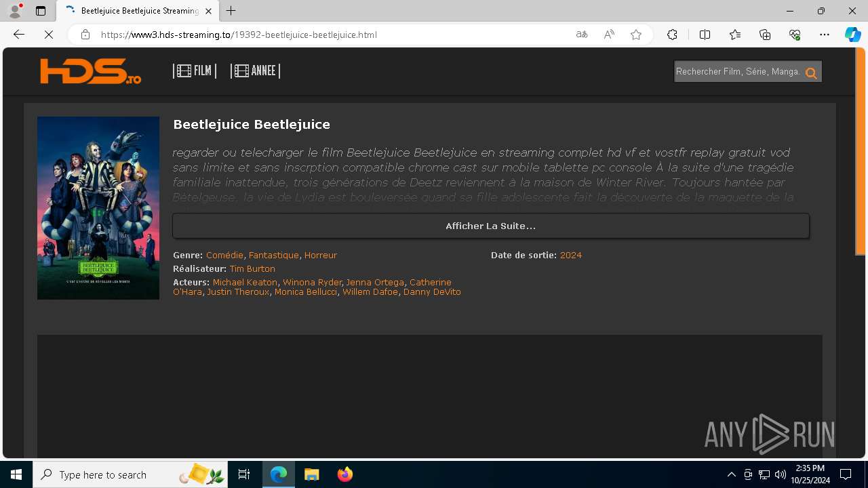This screenshot has width=868, height=488.
Task: Click the read aloud icon
Action: tap(609, 35)
